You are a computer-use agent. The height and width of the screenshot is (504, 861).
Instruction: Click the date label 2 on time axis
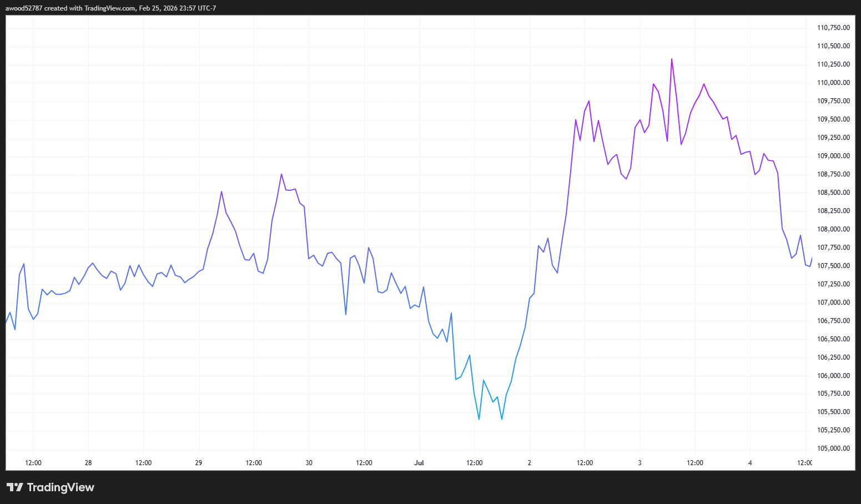click(530, 463)
